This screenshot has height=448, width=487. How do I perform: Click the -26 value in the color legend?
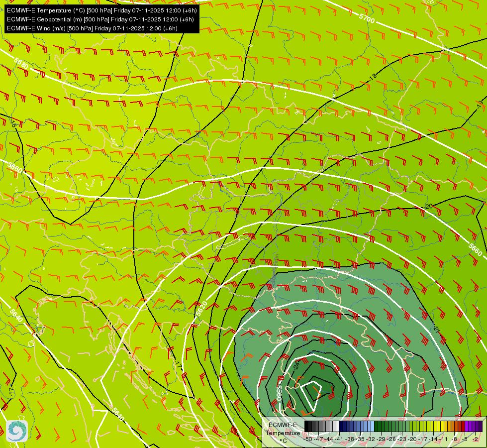tap(391, 439)
